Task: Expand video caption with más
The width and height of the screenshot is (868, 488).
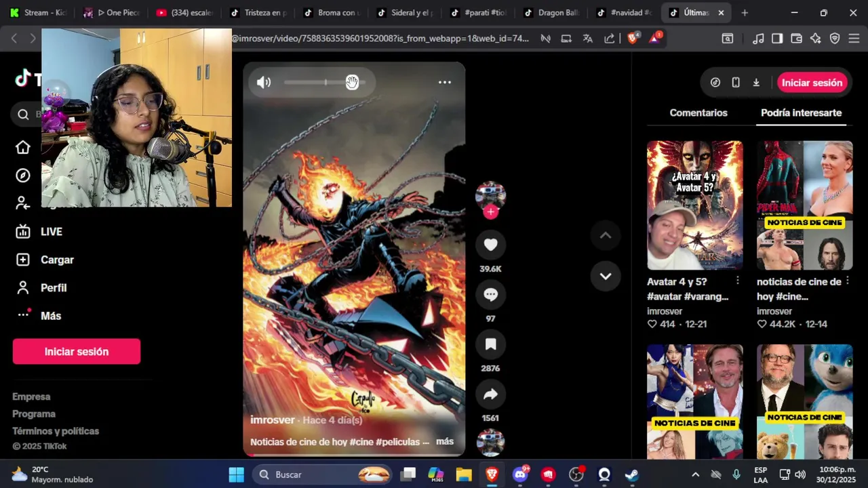Action: 445,442
